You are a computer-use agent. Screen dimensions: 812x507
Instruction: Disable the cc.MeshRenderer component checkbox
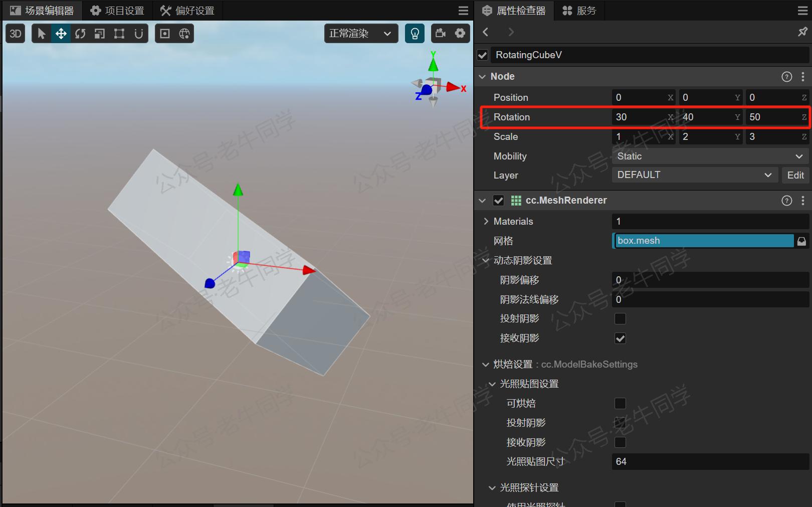498,201
